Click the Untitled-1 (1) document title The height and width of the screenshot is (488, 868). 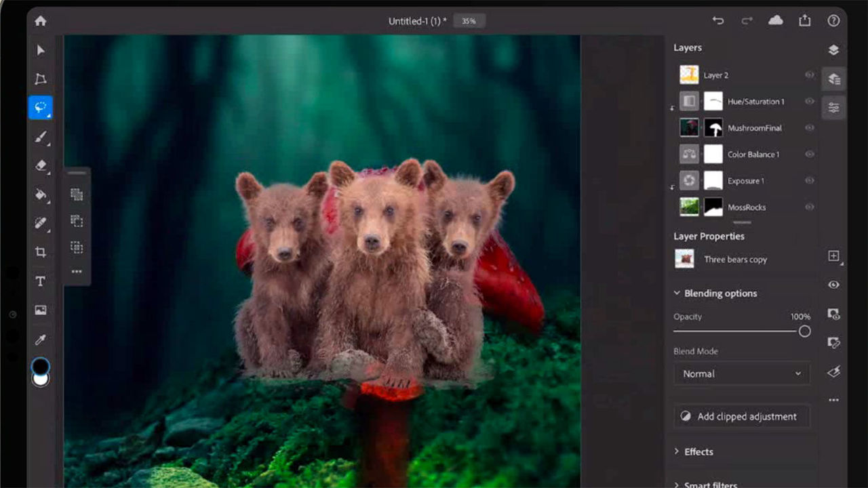pyautogui.click(x=417, y=21)
